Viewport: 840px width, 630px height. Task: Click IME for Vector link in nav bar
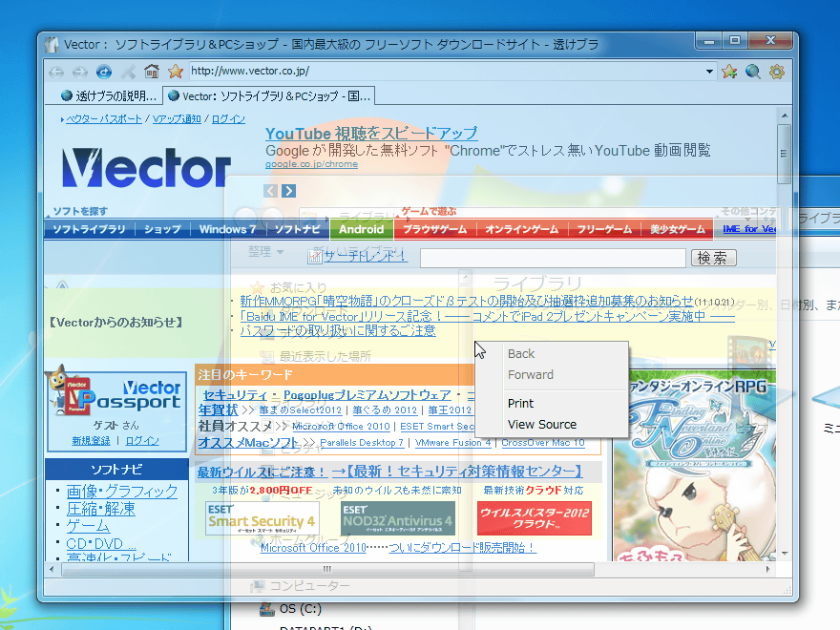point(749,229)
